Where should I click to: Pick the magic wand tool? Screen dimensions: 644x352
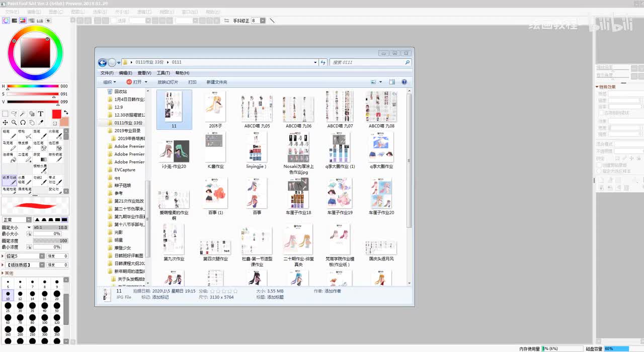pyautogui.click(x=23, y=114)
